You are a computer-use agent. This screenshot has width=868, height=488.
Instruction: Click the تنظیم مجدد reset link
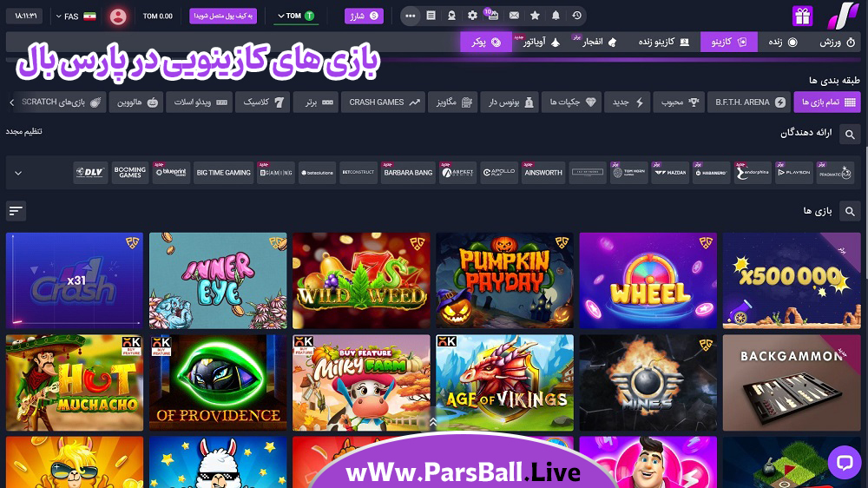(x=23, y=132)
